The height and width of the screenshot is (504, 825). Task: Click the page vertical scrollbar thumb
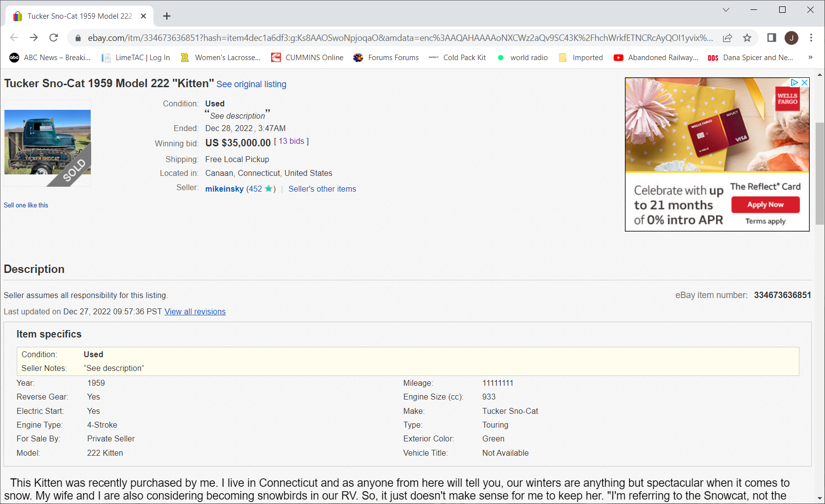(x=820, y=172)
